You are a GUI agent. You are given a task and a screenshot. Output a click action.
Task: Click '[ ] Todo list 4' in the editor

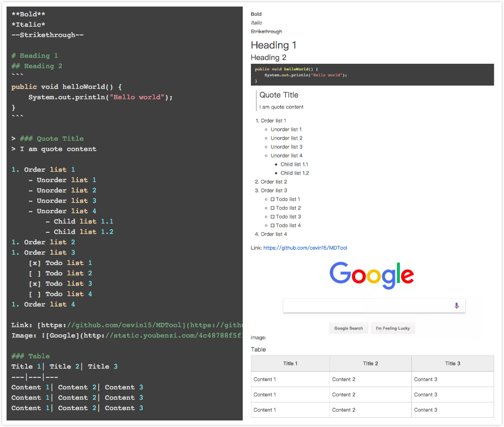[x=61, y=294]
